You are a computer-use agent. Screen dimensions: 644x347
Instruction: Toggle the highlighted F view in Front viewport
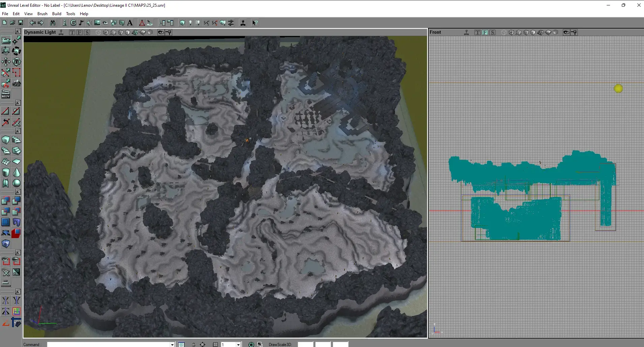click(485, 32)
